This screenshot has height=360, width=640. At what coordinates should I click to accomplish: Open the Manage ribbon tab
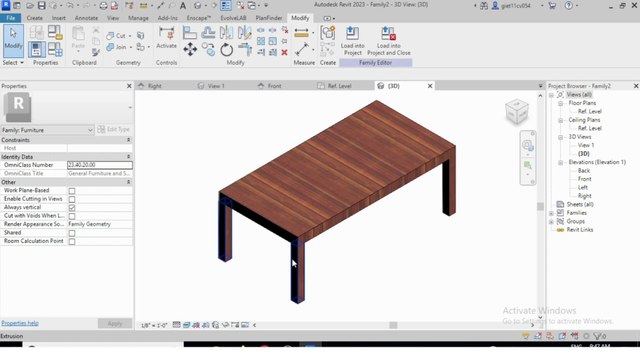[138, 18]
